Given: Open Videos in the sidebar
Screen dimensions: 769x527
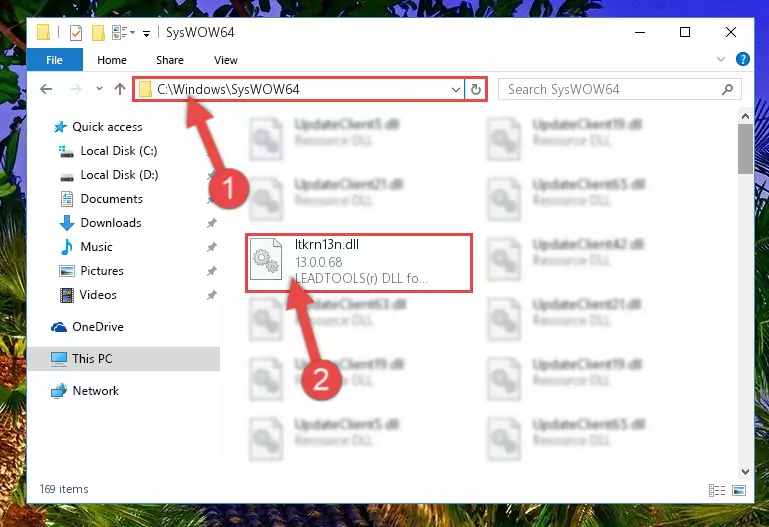Looking at the screenshot, I should [x=98, y=295].
